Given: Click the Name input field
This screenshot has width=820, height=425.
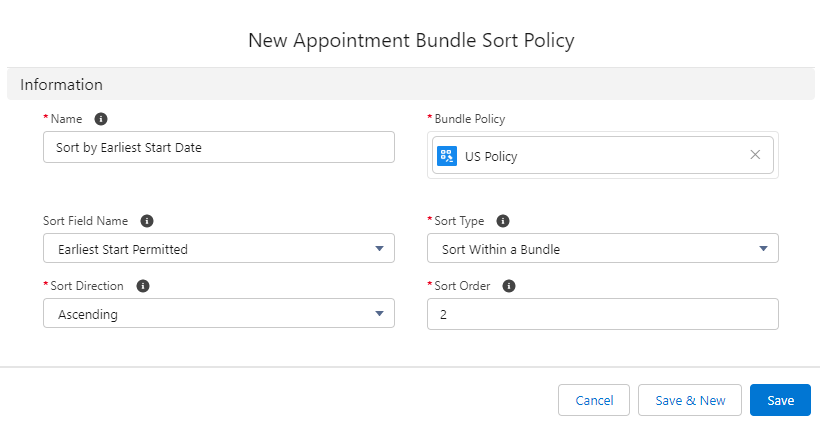Looking at the screenshot, I should coord(219,147).
